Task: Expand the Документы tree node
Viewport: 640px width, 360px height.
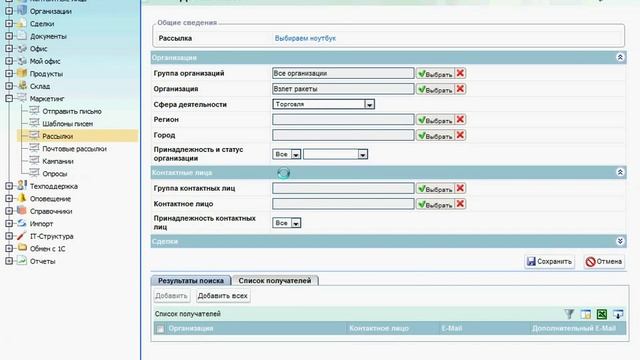Action: pyautogui.click(x=9, y=36)
